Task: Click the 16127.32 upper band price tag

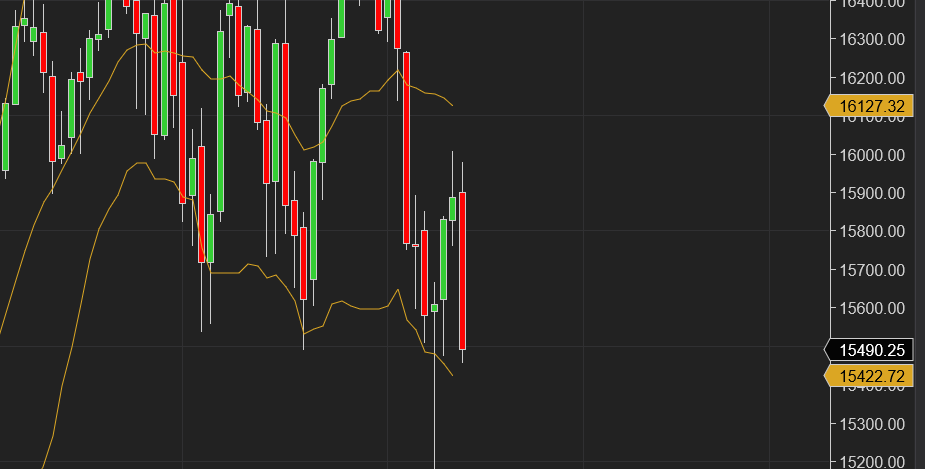Action: (868, 106)
